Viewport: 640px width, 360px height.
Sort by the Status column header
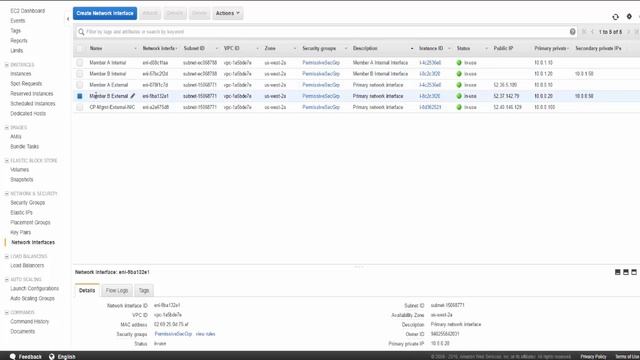point(463,48)
